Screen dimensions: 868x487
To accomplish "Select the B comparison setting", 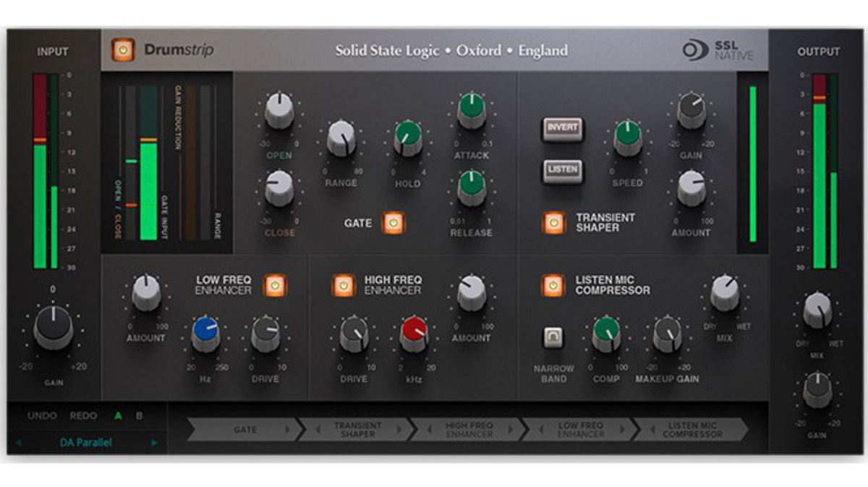I will pos(140,416).
